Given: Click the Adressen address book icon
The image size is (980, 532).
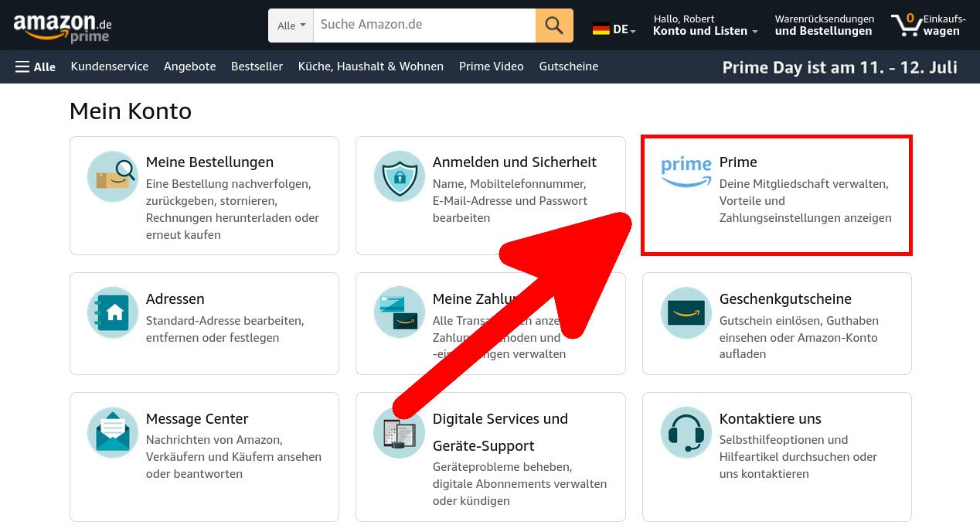Looking at the screenshot, I should coord(113,312).
